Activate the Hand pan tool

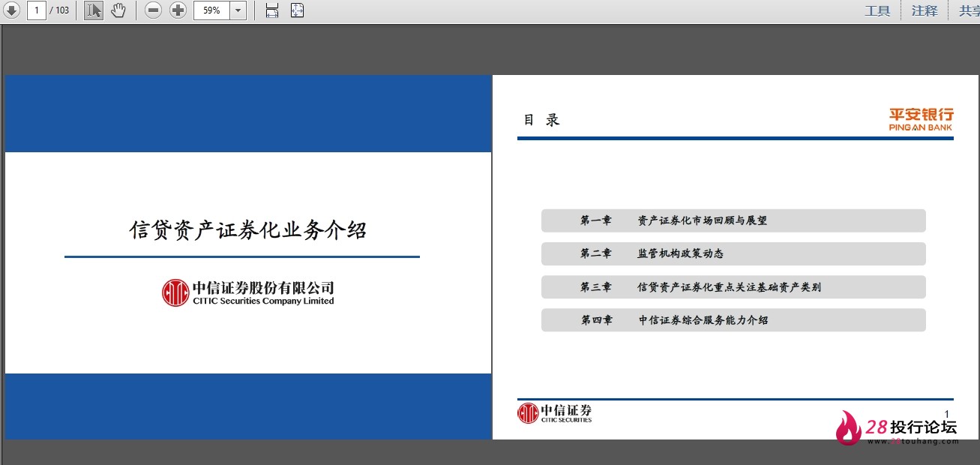click(118, 10)
